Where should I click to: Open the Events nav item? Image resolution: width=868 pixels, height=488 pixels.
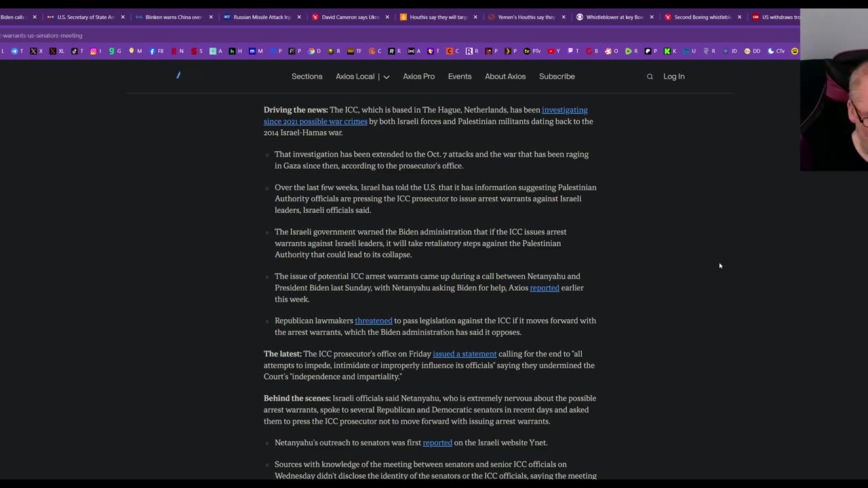coord(460,77)
